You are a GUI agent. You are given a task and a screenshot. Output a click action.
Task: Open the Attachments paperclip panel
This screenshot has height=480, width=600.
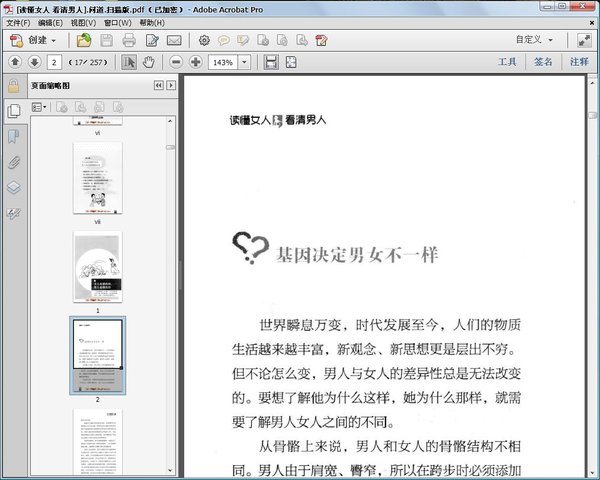(14, 161)
